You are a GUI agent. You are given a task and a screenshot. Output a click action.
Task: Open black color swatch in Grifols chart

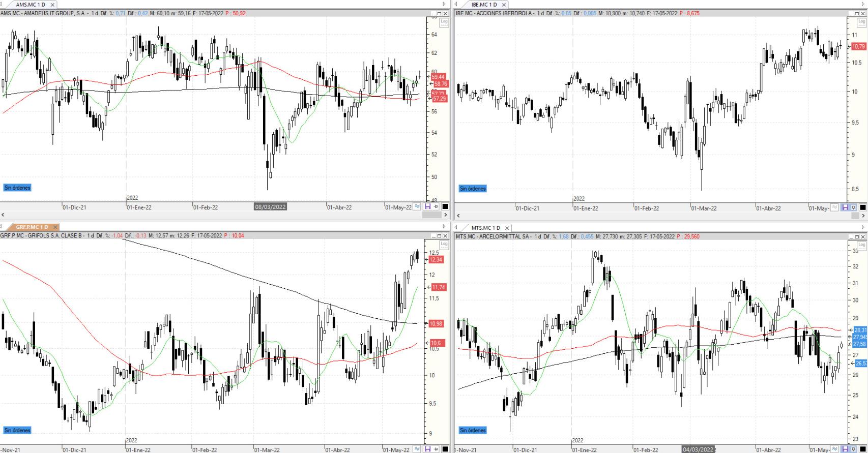445,449
